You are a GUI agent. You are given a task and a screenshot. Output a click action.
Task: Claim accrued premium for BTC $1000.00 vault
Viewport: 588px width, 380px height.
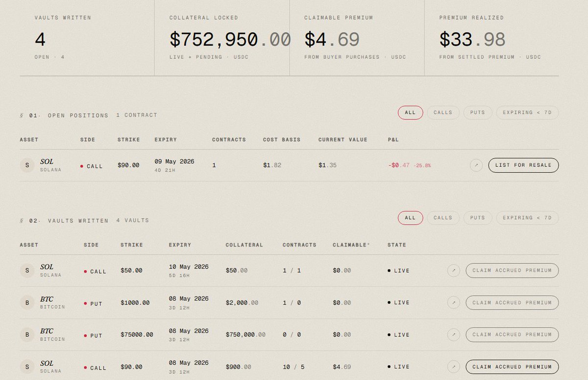click(512, 303)
